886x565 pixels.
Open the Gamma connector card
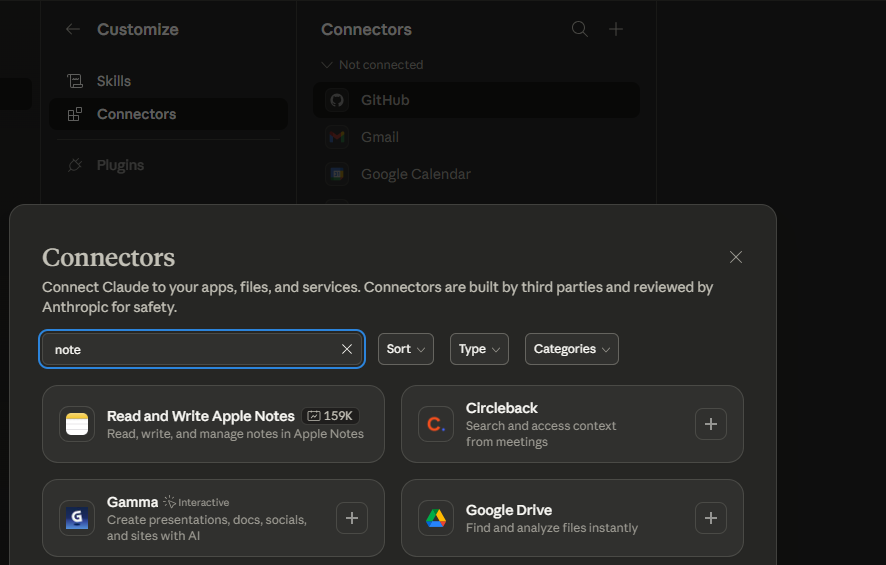(x=214, y=518)
